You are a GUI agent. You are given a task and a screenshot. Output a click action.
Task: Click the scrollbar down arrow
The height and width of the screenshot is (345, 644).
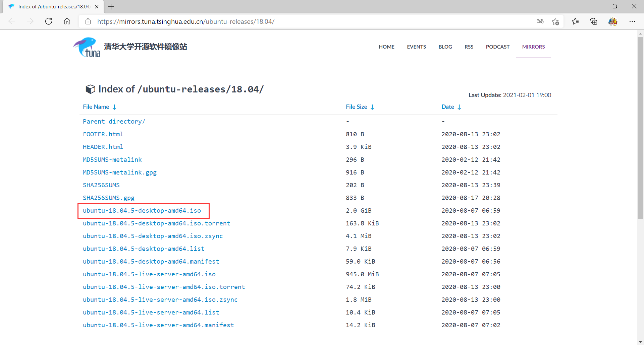pos(640,342)
